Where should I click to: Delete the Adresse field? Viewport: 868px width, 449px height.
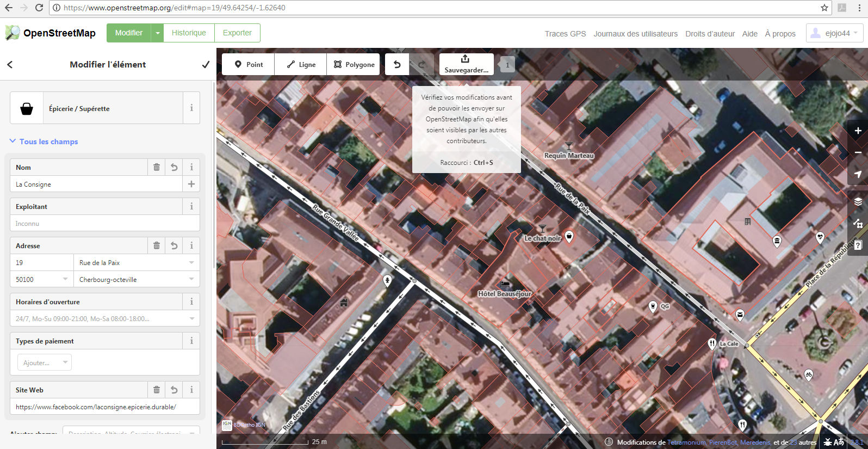click(157, 245)
